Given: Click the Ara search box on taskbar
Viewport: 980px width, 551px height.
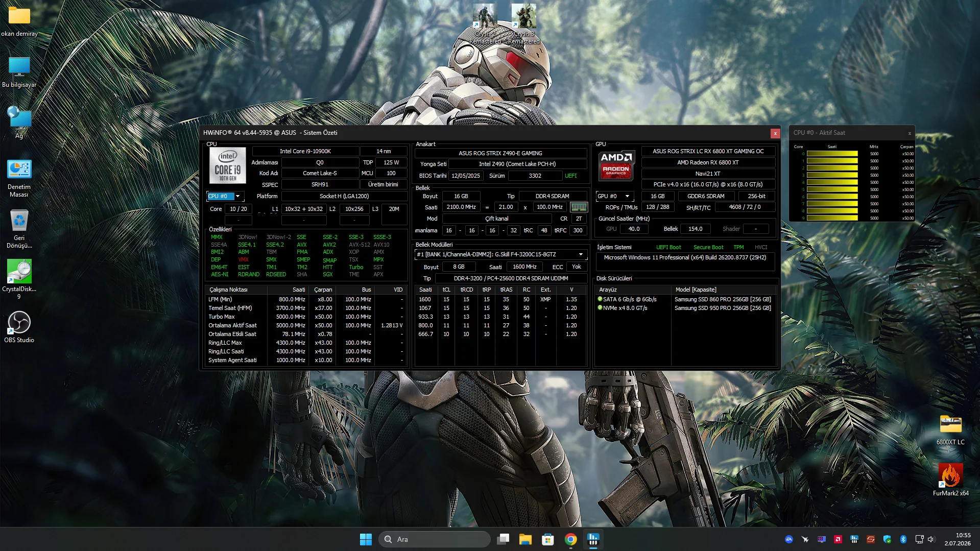Looking at the screenshot, I should click(x=435, y=539).
